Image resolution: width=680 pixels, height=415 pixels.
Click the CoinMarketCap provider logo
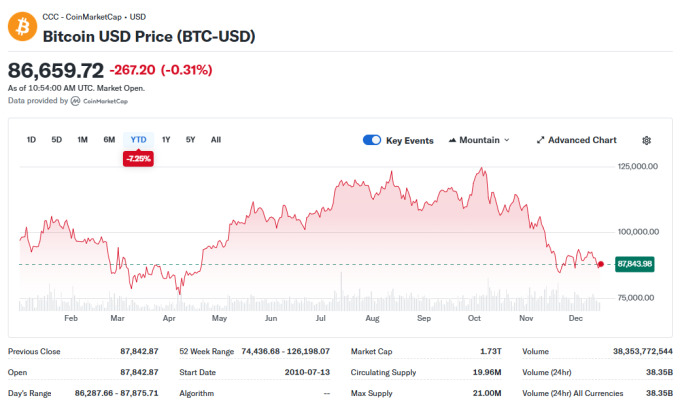76,101
